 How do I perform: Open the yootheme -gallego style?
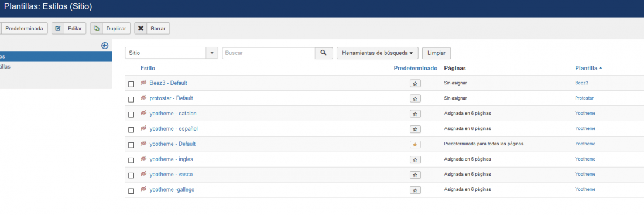(x=172, y=189)
